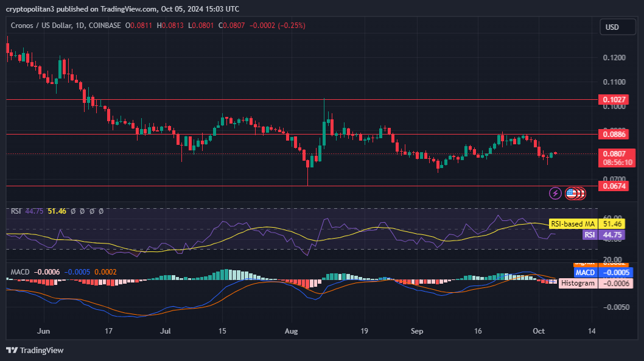Click the Sep marker on time axis

416,332
